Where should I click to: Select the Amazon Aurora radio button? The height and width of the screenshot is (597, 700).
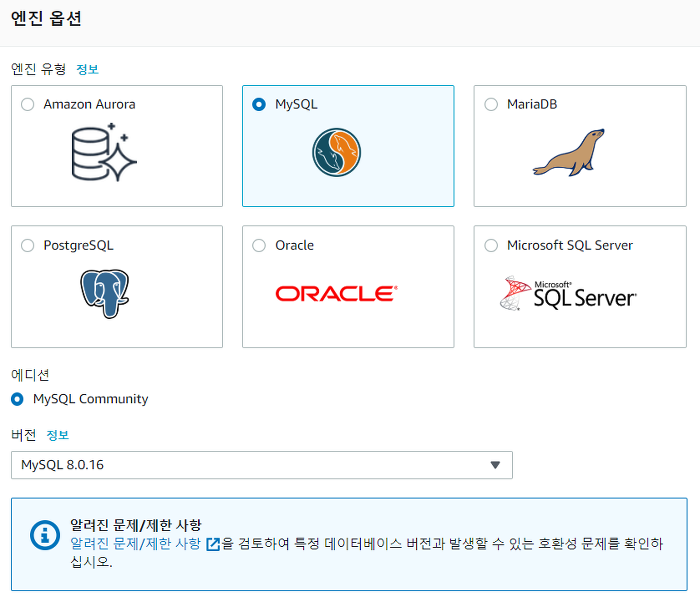point(28,104)
